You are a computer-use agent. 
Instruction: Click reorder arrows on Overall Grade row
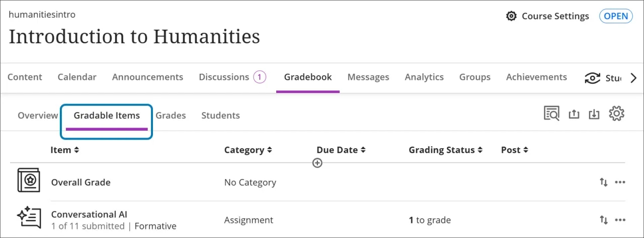point(604,182)
